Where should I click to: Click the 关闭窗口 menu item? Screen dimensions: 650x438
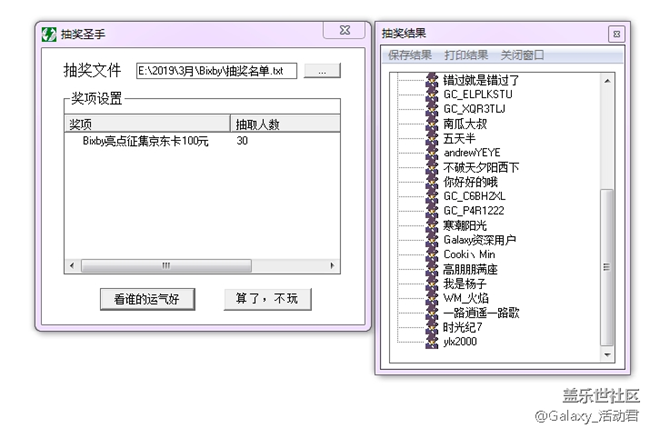coord(522,55)
